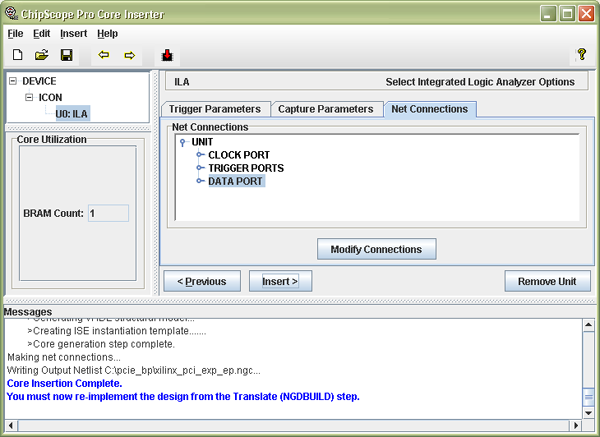Viewport: 600px width, 437px height.
Task: Select the DATA PORT tree item
Action: (x=235, y=181)
